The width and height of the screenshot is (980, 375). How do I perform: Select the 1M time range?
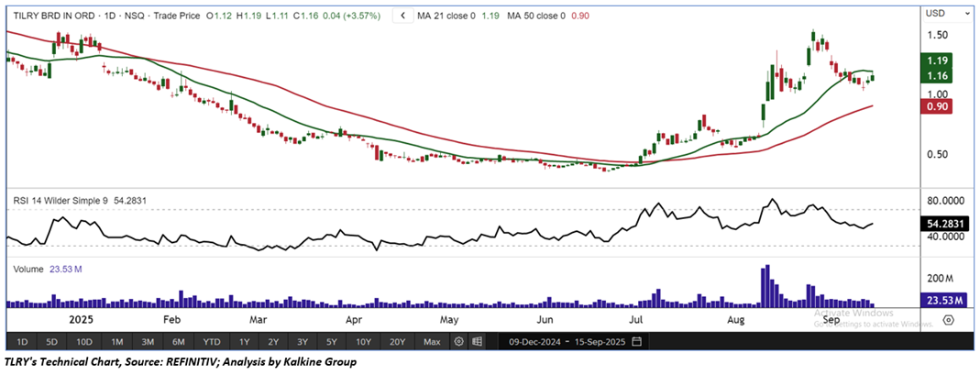(116, 342)
